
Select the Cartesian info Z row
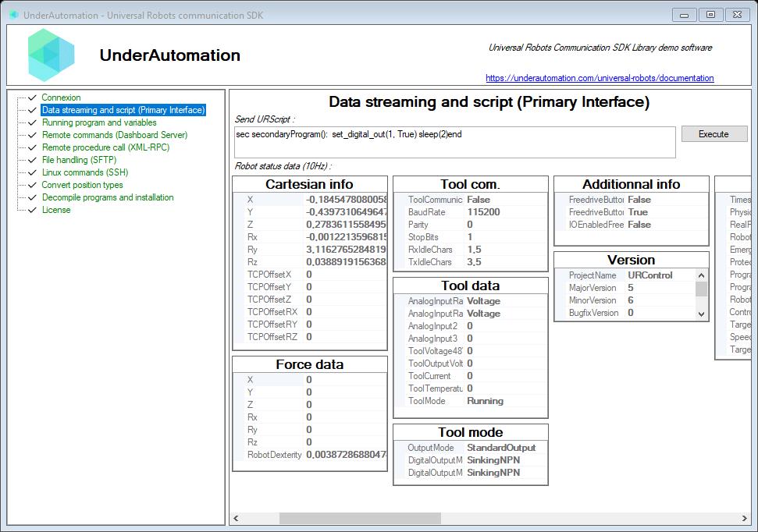pos(311,225)
